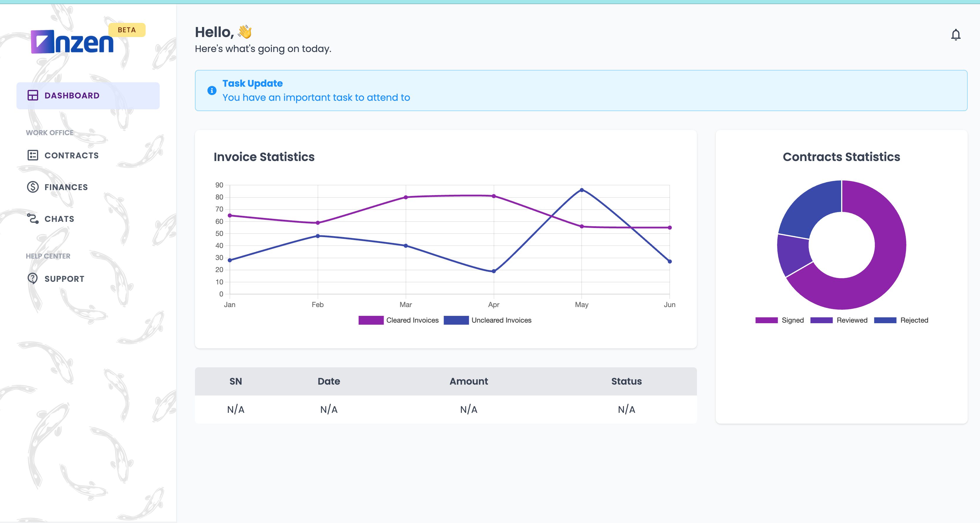The image size is (980, 523).
Task: Click the Jan cleared invoices data point
Action: [x=229, y=215]
